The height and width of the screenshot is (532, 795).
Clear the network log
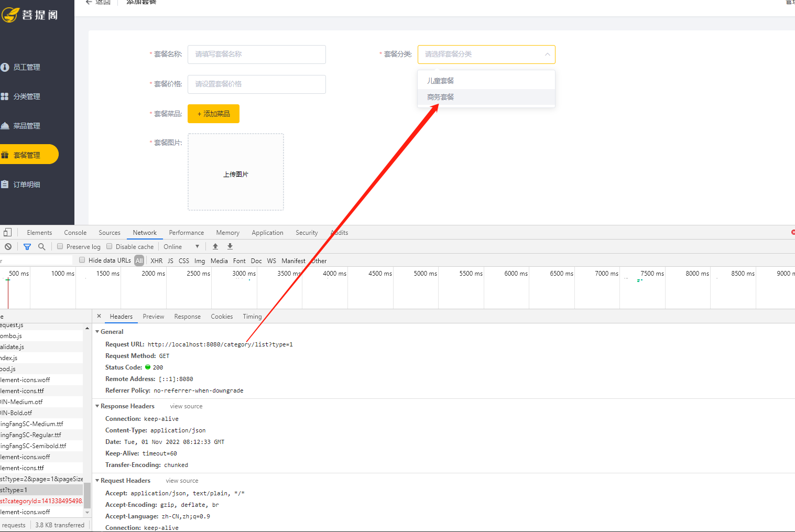point(8,246)
